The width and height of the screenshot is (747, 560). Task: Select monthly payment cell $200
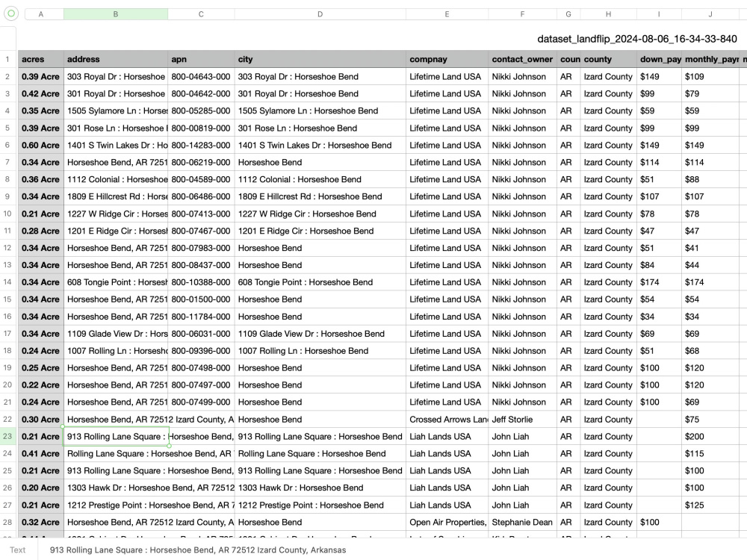click(x=710, y=437)
